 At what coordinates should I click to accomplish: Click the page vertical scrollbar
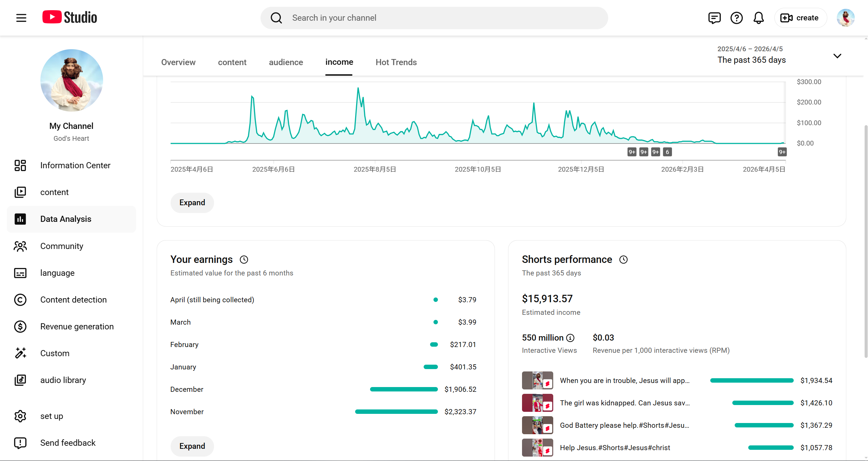pyautogui.click(x=866, y=241)
